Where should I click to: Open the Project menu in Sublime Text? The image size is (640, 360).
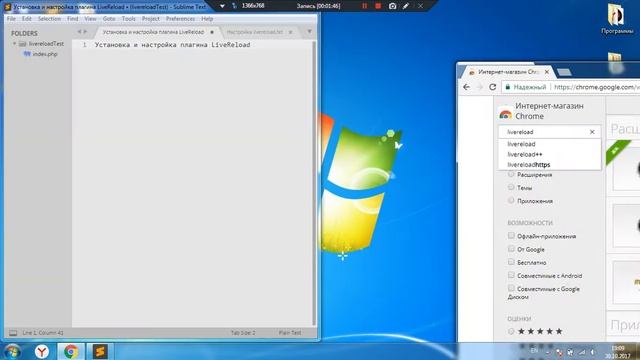[151, 19]
